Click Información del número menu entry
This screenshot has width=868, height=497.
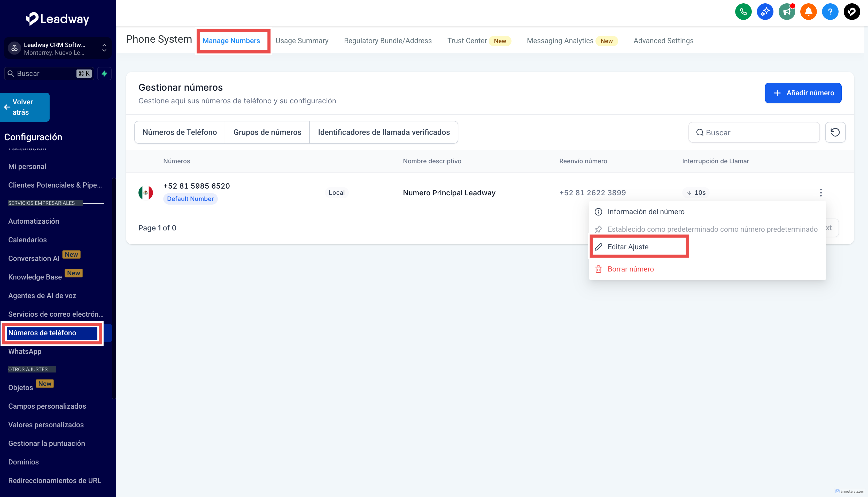[x=646, y=212]
